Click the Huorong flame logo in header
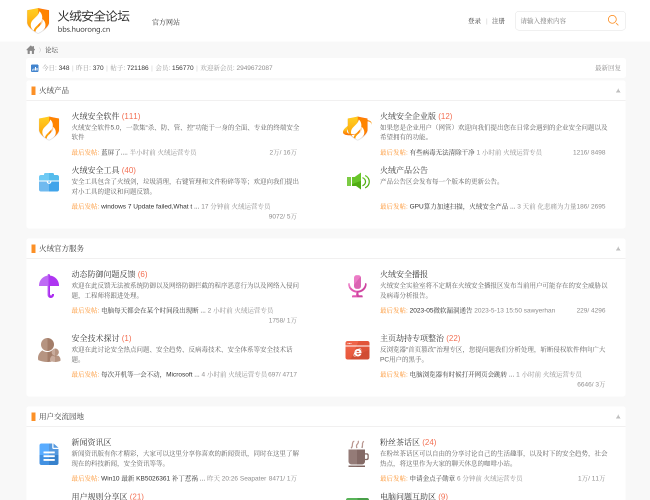The height and width of the screenshot is (500, 650). tap(38, 20)
